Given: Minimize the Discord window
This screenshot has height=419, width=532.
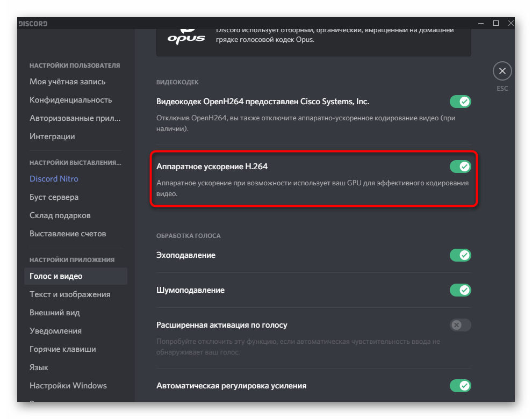Looking at the screenshot, I should [x=479, y=23].
